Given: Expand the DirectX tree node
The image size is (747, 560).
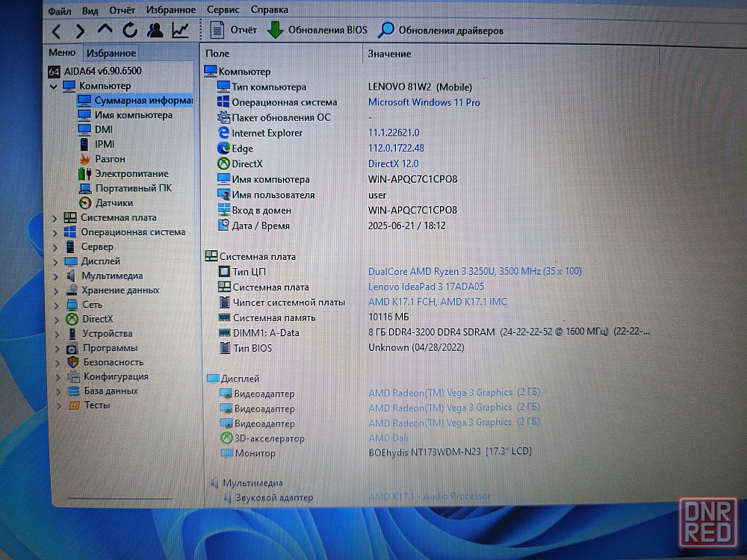Looking at the screenshot, I should 57,320.
